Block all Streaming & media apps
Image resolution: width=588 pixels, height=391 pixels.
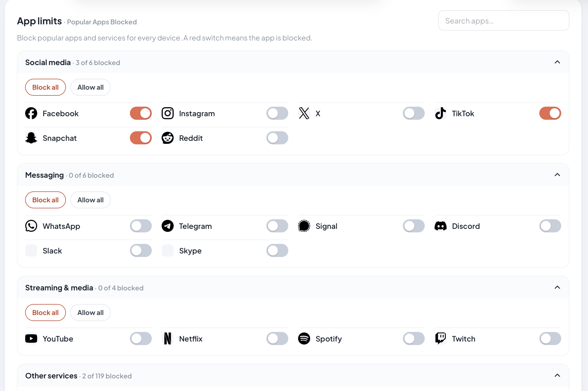click(x=45, y=313)
